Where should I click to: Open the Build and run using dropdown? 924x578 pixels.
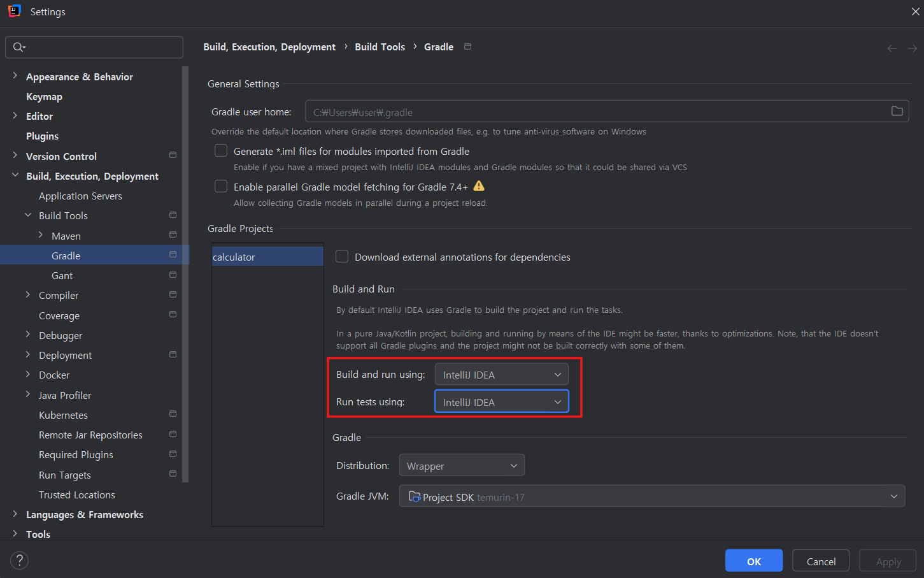pos(501,374)
